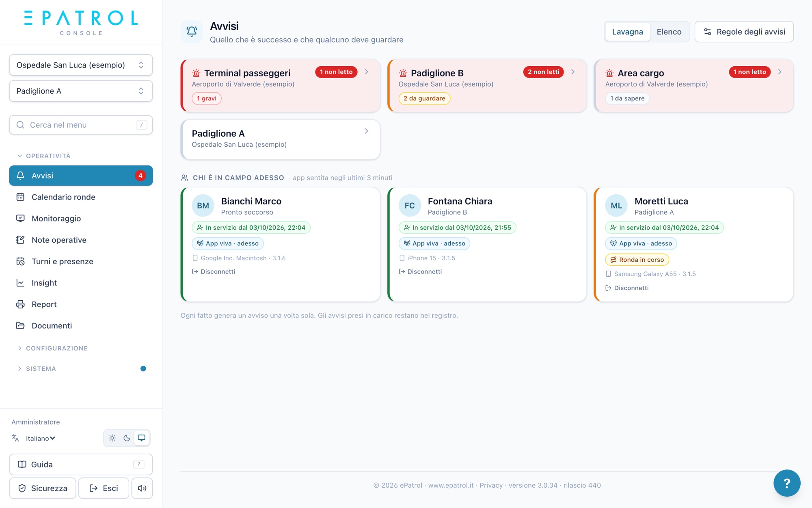Select system theme monitor icon
Image resolution: width=812 pixels, height=508 pixels.
142,438
